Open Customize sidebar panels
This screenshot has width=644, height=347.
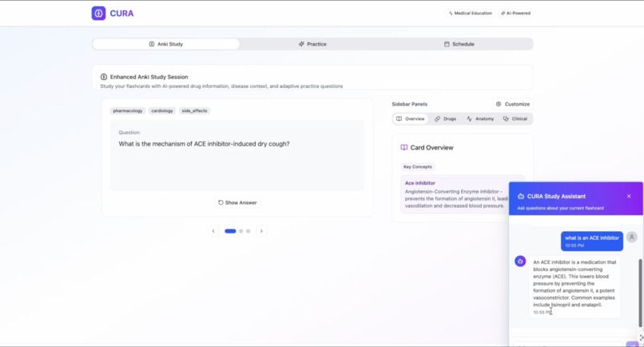[x=513, y=104]
